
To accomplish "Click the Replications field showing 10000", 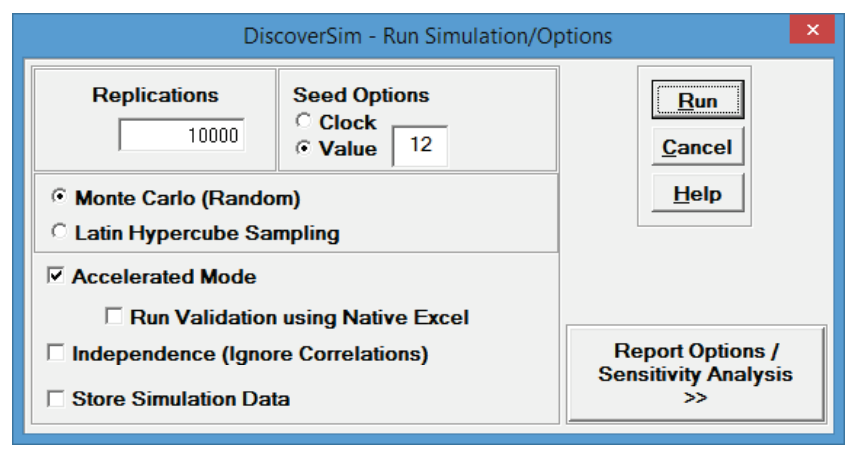I will click(x=181, y=135).
